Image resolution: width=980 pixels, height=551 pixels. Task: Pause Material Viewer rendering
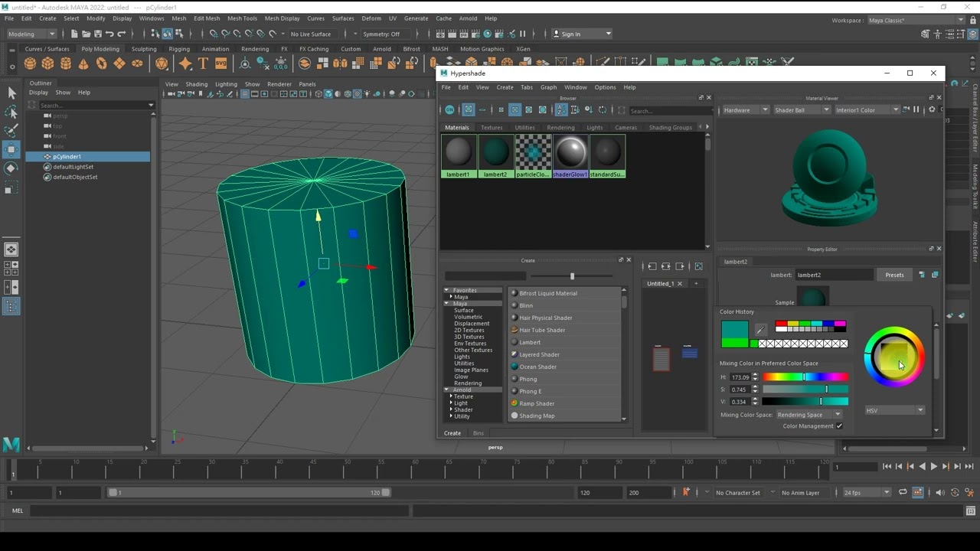coord(916,109)
